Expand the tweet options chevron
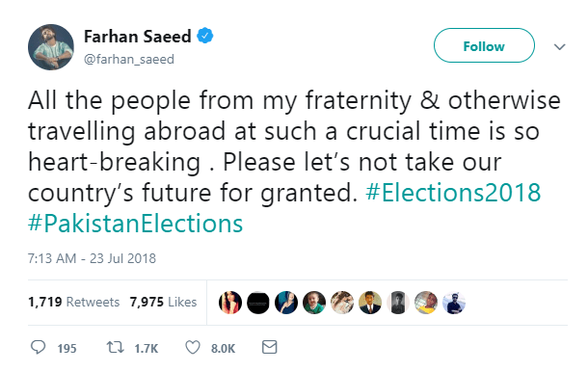 point(559,47)
